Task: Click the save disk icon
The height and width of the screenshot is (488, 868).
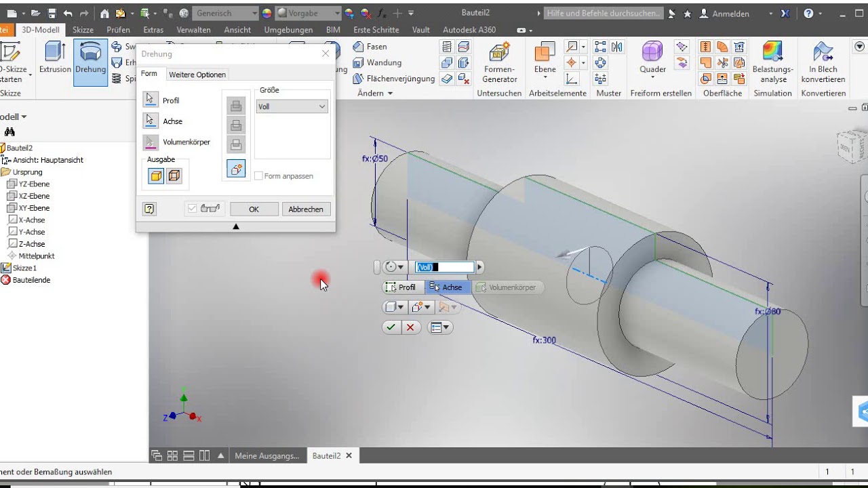Action: click(x=52, y=13)
